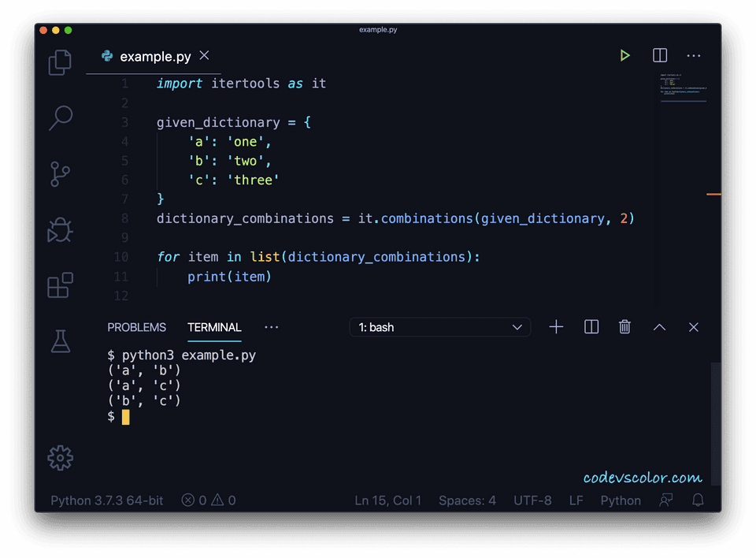Screen dimensions: 756x558
Task: Open the Extensions view
Action: coord(60,286)
